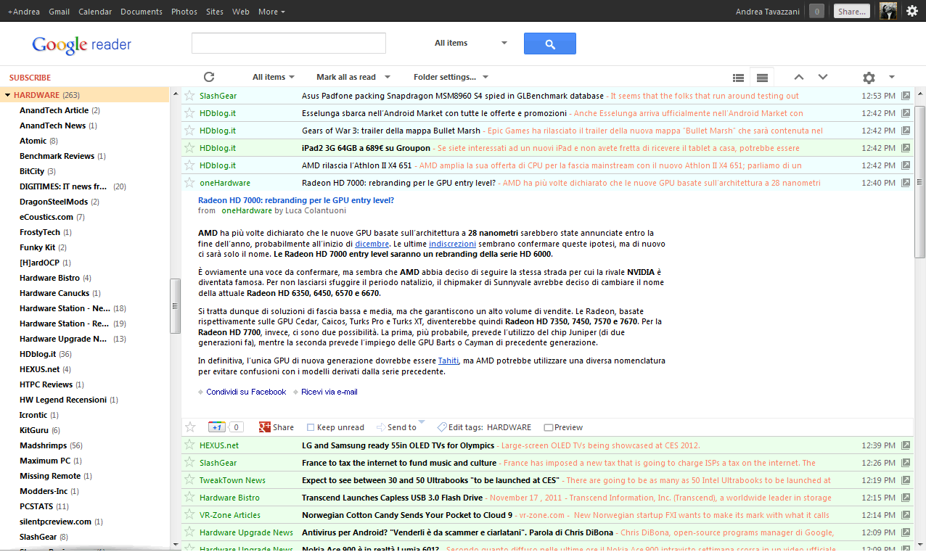Open Sites from the top bar
Image resolution: width=926 pixels, height=560 pixels.
pos(215,12)
